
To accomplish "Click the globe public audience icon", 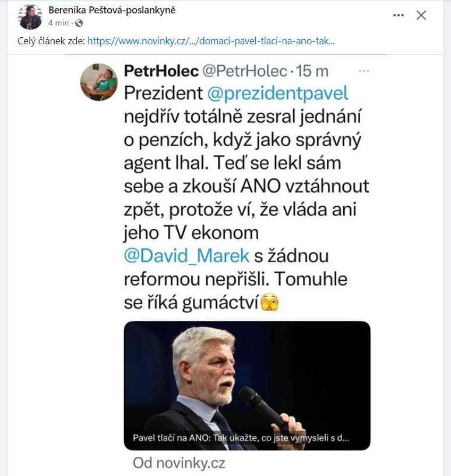I will [x=79, y=23].
